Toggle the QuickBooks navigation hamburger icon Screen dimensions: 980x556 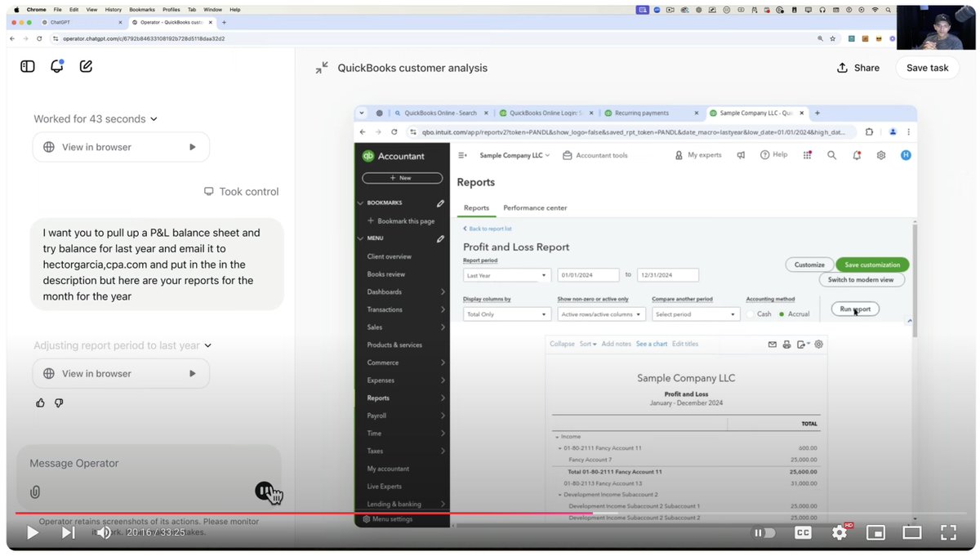[463, 155]
